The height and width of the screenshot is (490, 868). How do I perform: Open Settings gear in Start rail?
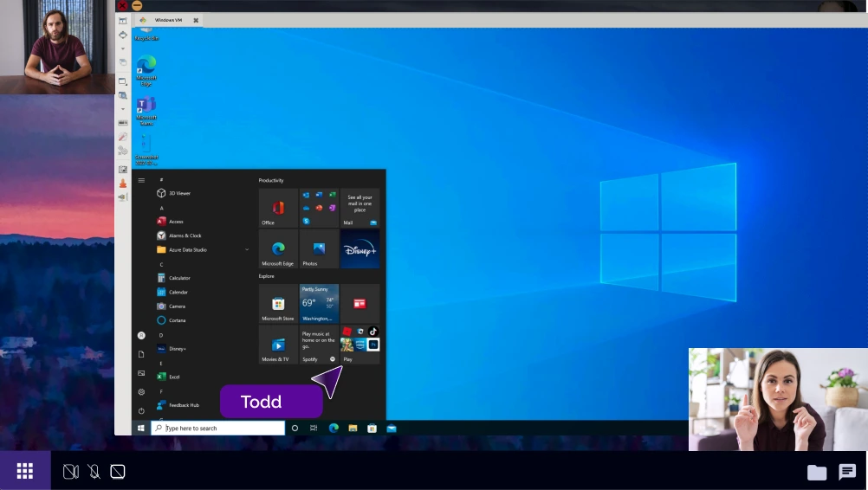(x=141, y=391)
